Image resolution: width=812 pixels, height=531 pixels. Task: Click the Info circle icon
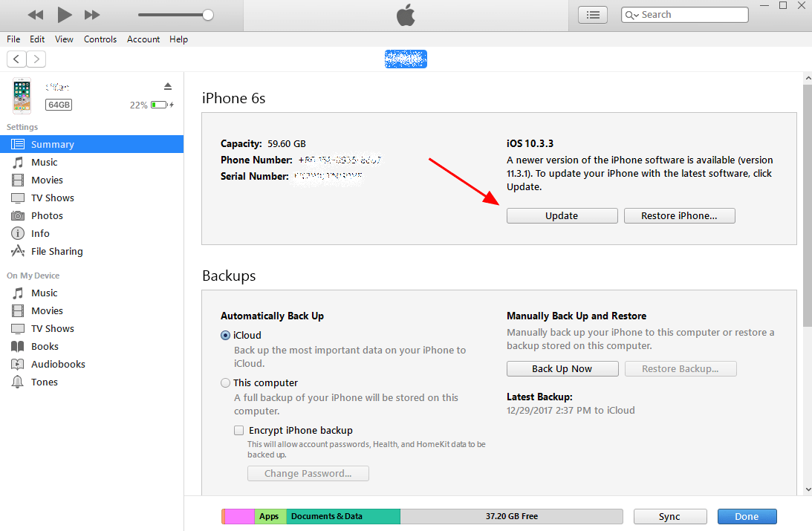click(x=18, y=233)
